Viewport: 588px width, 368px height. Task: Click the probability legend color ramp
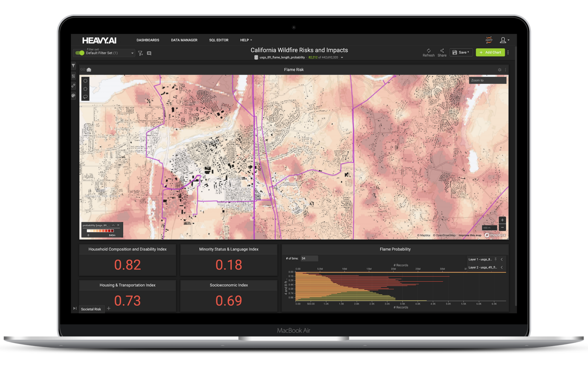tap(100, 231)
